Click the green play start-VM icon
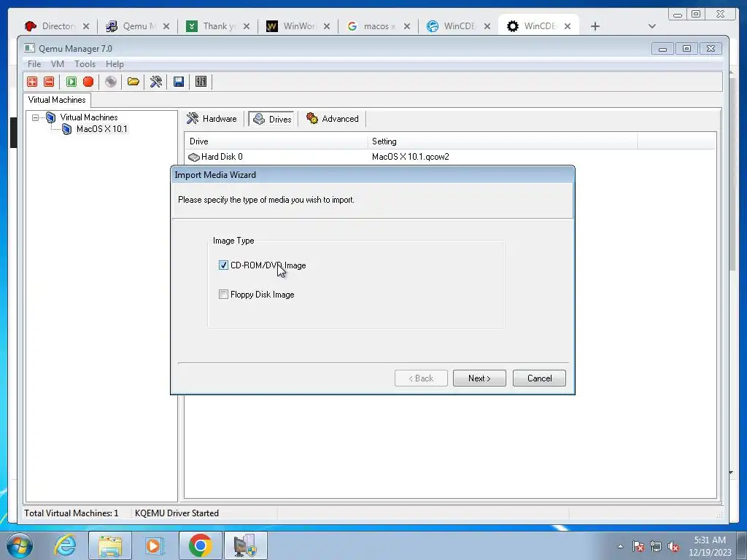The height and width of the screenshot is (560, 747). pos(71,82)
